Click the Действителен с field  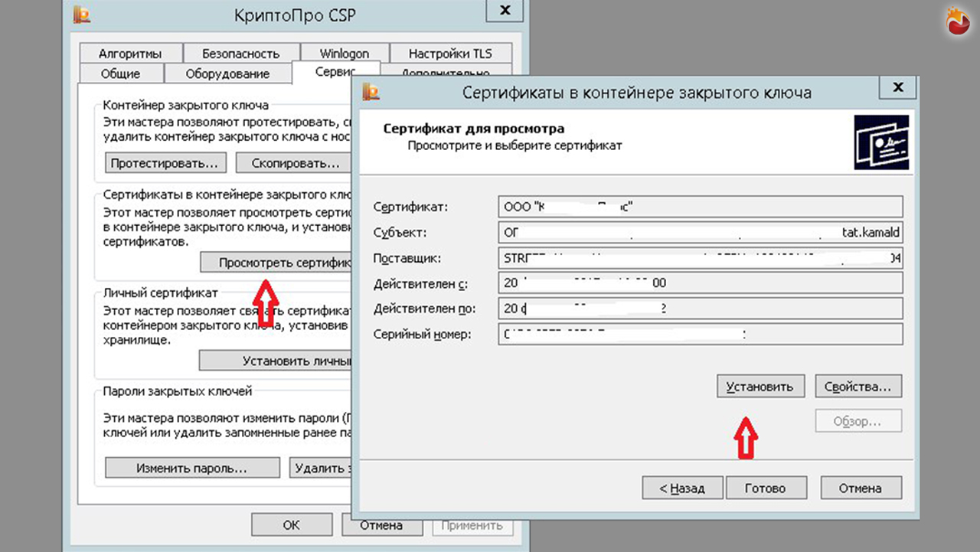pos(700,283)
